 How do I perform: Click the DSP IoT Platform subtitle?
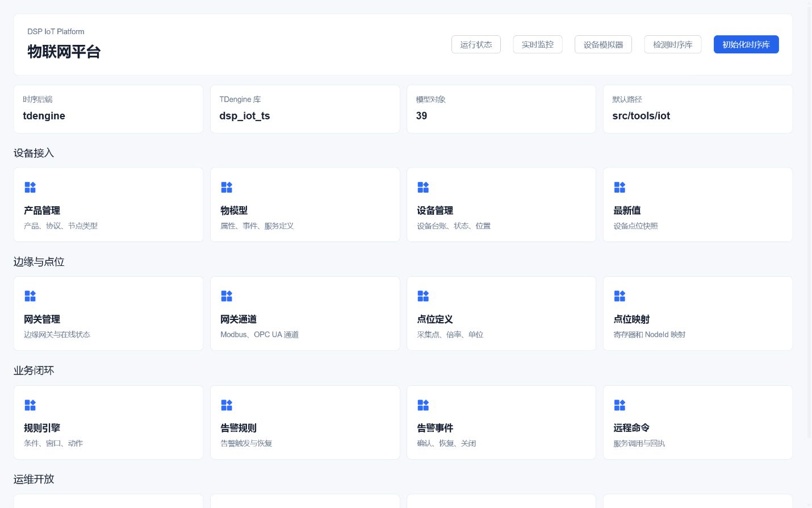(56, 31)
